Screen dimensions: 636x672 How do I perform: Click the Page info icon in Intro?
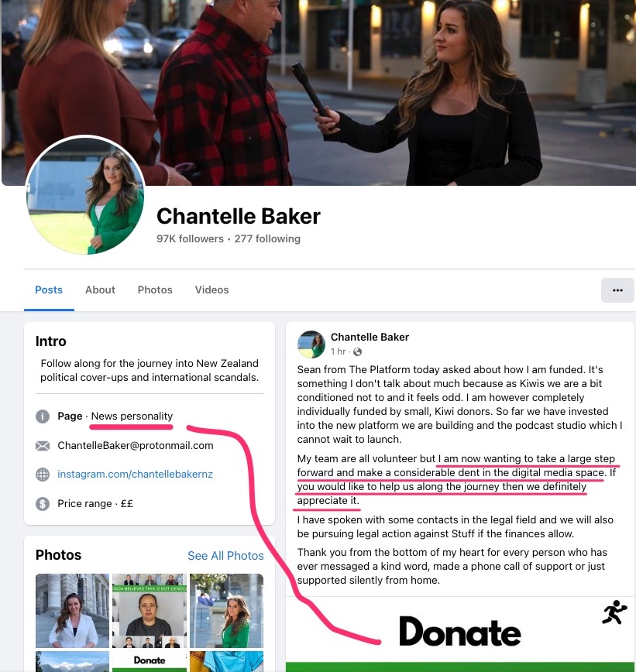tap(43, 417)
